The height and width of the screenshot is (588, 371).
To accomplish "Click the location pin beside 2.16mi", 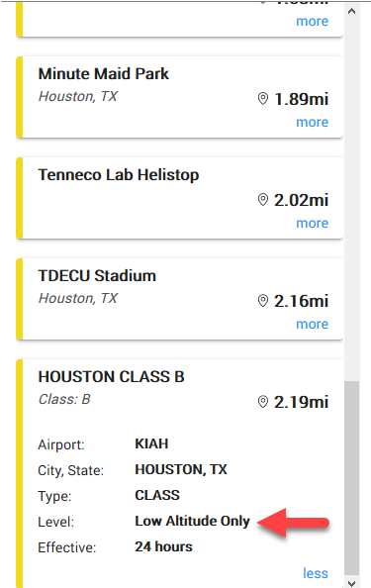I will pyautogui.click(x=263, y=301).
